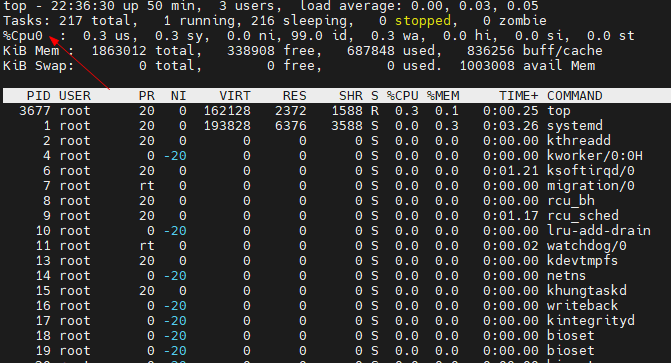Image resolution: width=671 pixels, height=363 pixels.
Task: Click the PR column header
Action: tap(147, 95)
